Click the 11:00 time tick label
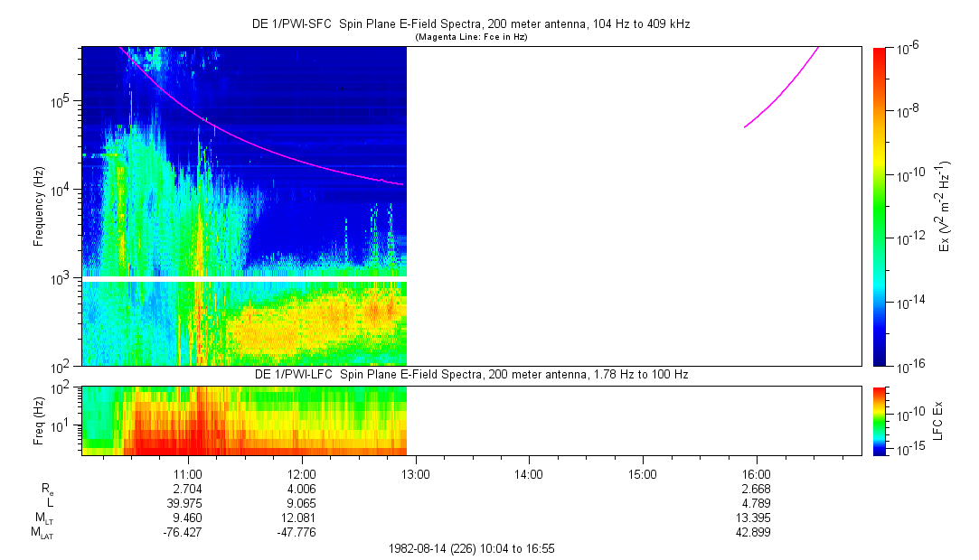Screen dimensions: 979x560 187,473
